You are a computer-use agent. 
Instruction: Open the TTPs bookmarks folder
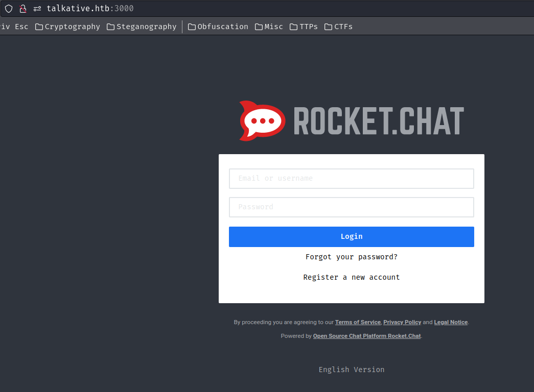click(304, 27)
